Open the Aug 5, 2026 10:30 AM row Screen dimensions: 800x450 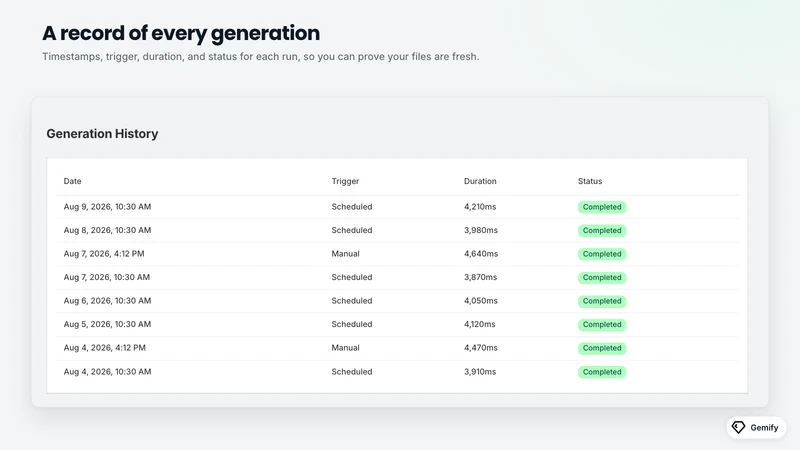point(397,324)
